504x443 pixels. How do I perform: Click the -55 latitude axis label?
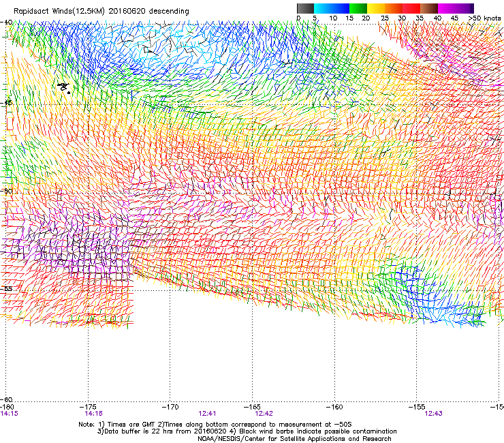(x=6, y=288)
